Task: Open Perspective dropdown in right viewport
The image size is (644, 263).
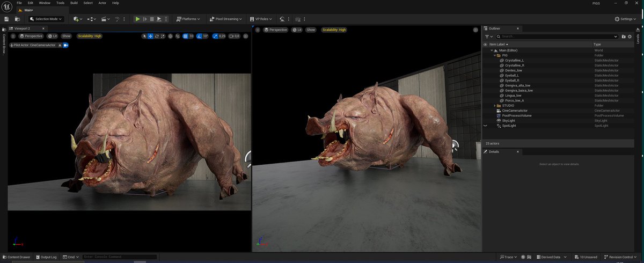Action: pyautogui.click(x=275, y=30)
